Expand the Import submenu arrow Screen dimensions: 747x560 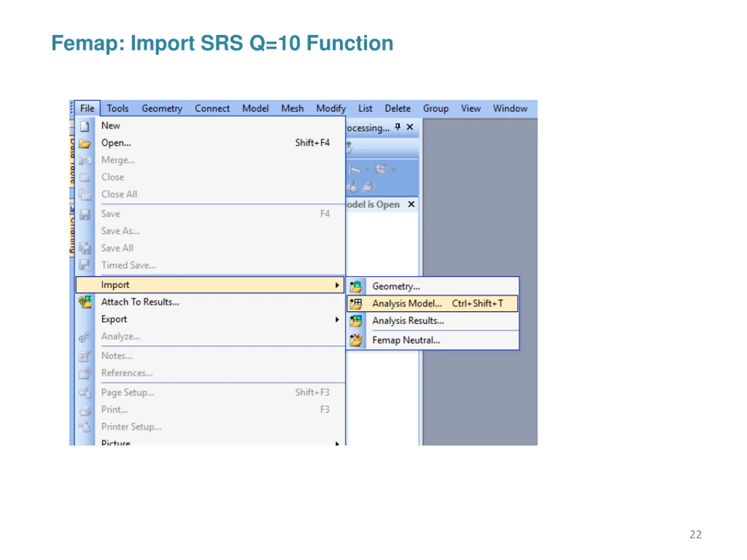pos(337,285)
